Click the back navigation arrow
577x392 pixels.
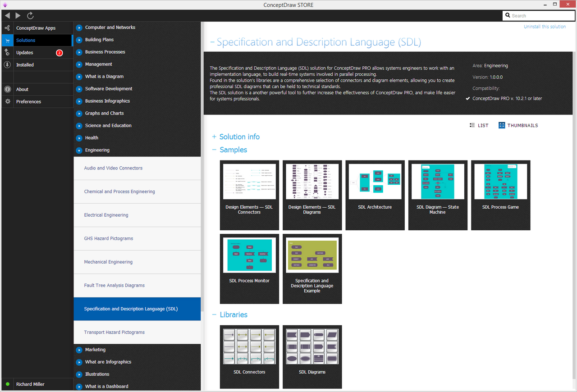coord(7,15)
